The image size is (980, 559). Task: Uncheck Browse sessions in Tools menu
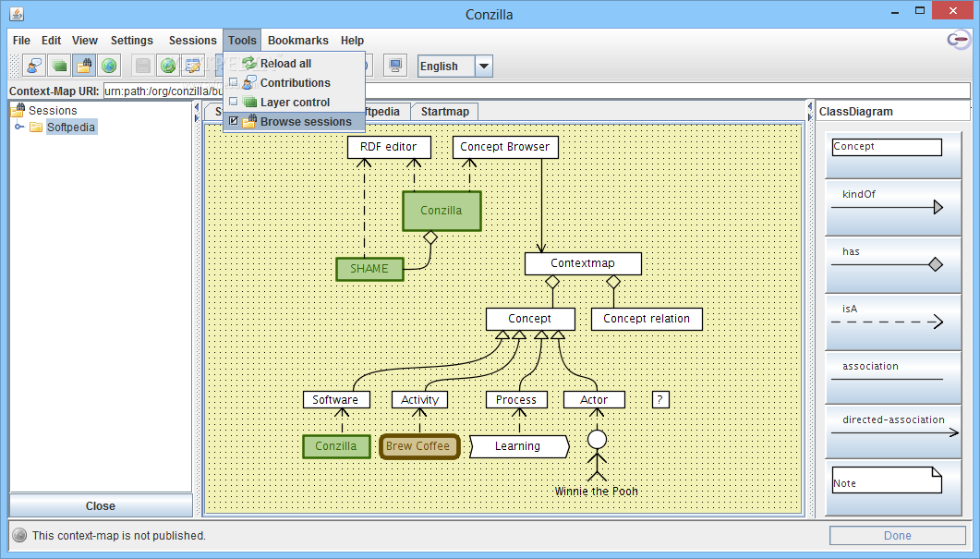coord(234,121)
